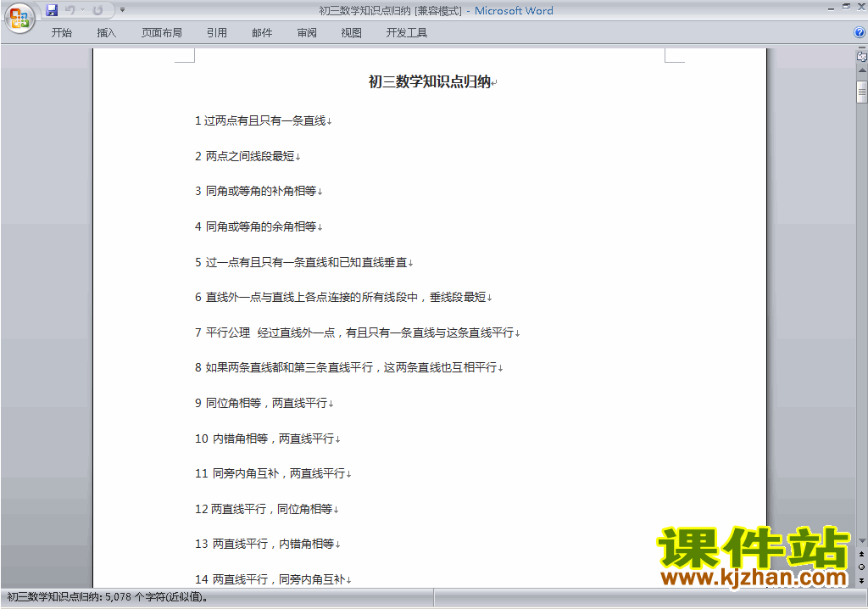This screenshot has width=868, height=609.
Task: Click line 4 同角或等角的余角相等
Action: pos(255,226)
